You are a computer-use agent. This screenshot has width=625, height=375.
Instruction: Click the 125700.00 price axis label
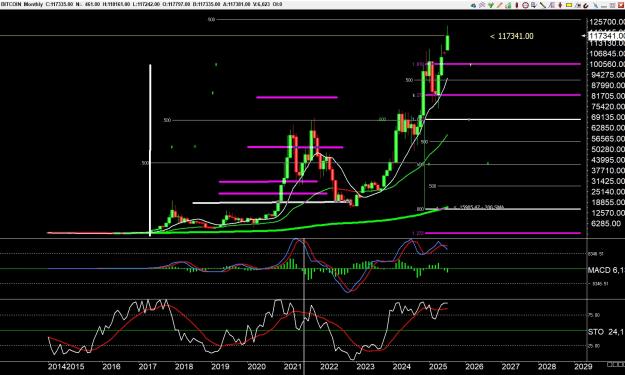click(x=607, y=22)
